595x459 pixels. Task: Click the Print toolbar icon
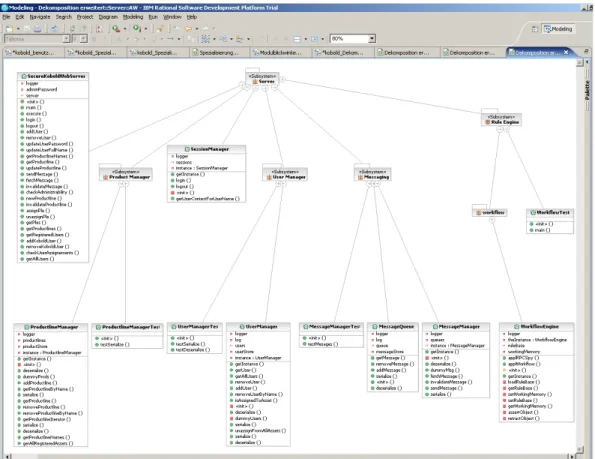[38, 28]
